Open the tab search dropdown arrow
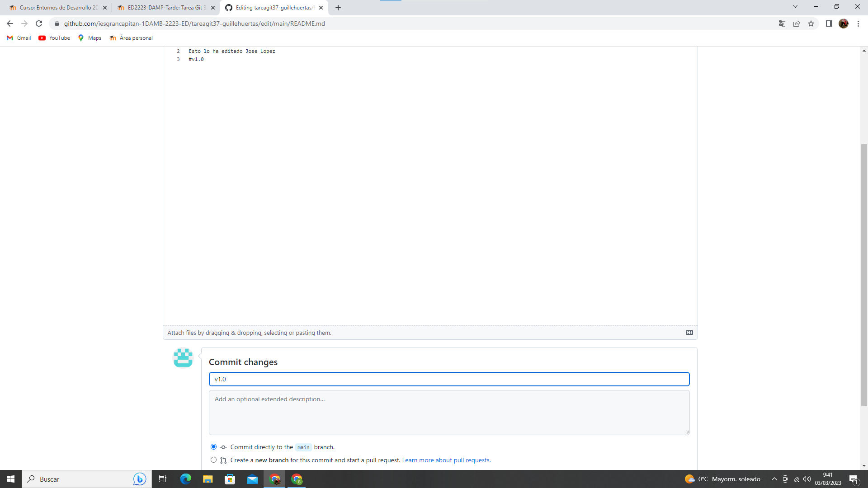 [x=795, y=6]
